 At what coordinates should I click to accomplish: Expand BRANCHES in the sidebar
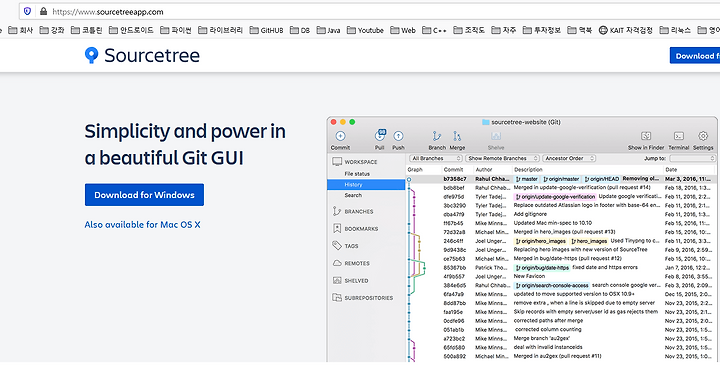pyautogui.click(x=359, y=211)
